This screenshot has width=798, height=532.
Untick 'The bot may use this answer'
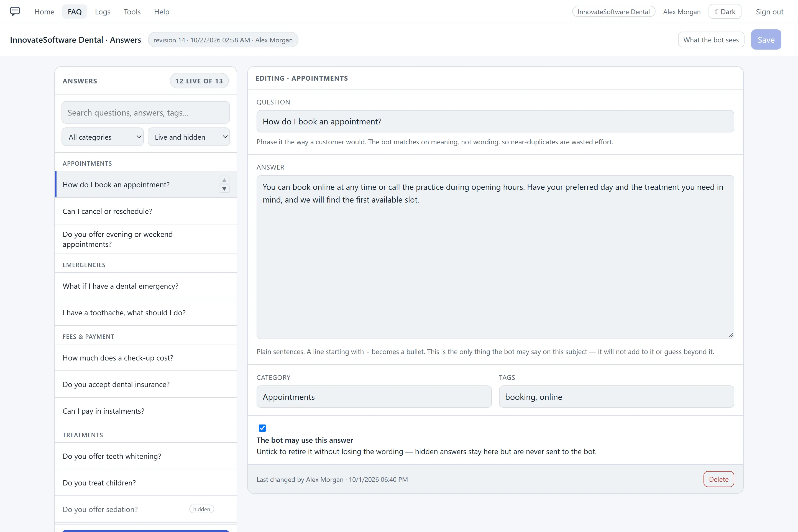coord(262,428)
